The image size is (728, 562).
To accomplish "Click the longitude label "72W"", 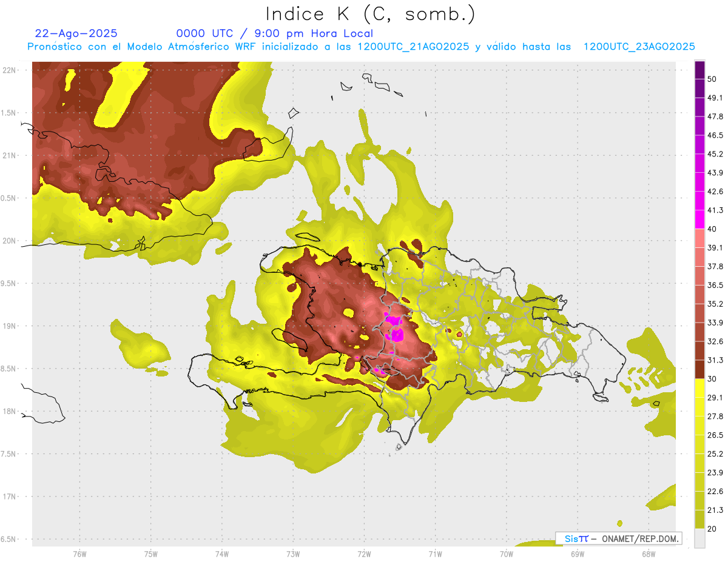I will [x=365, y=554].
